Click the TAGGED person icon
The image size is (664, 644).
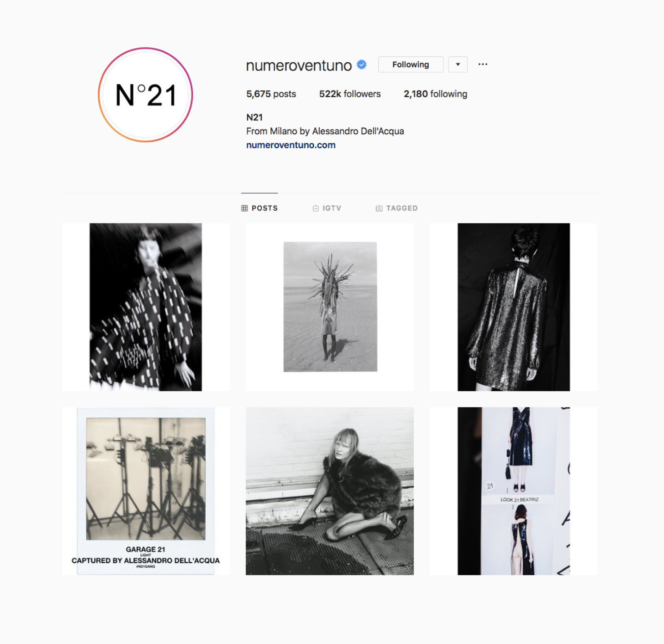[379, 208]
